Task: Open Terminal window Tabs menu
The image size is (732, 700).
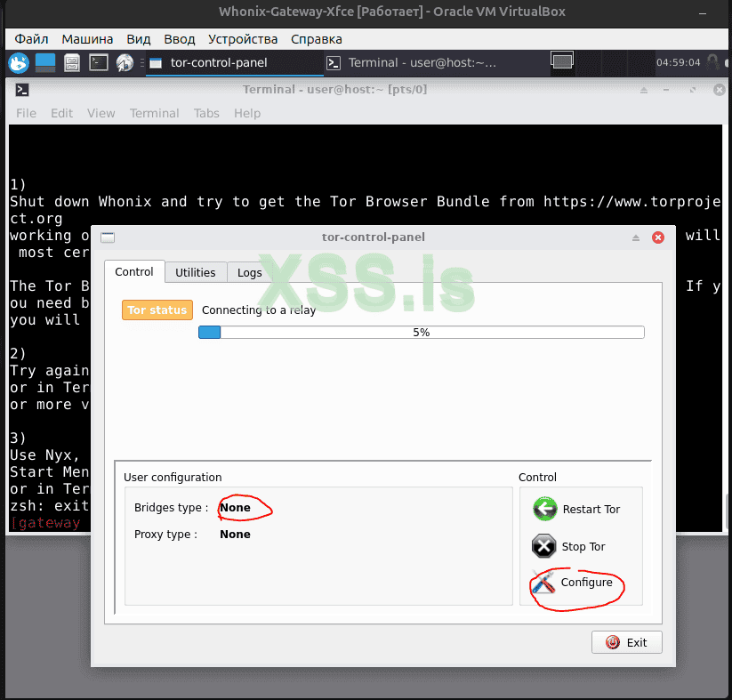Action: (x=206, y=114)
